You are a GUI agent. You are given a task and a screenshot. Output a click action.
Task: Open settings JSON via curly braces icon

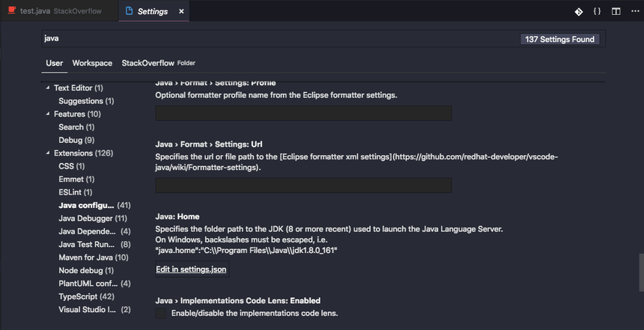[597, 12]
